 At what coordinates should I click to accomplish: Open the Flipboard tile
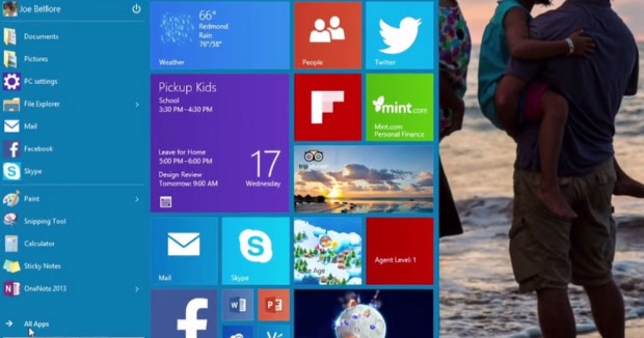click(x=327, y=106)
